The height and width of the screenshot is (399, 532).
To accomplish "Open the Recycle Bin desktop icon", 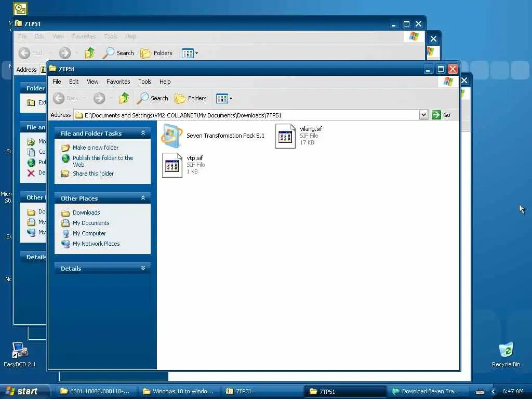I will 506,354.
